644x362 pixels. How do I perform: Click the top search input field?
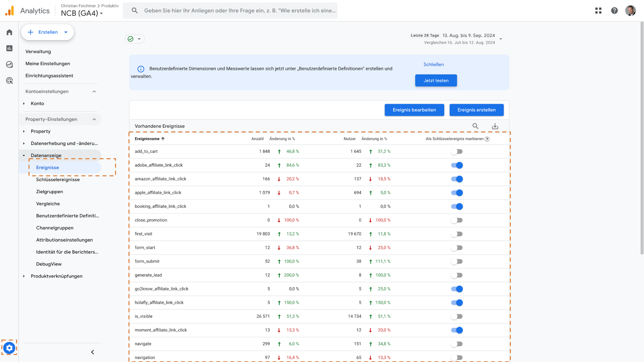point(239,11)
